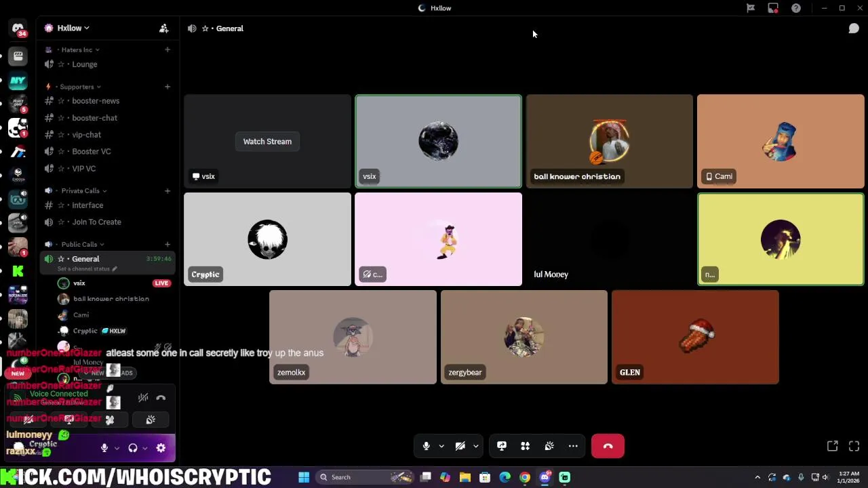The image size is (868, 488).
Task: Focus the zergybear video tile
Action: [524, 337]
